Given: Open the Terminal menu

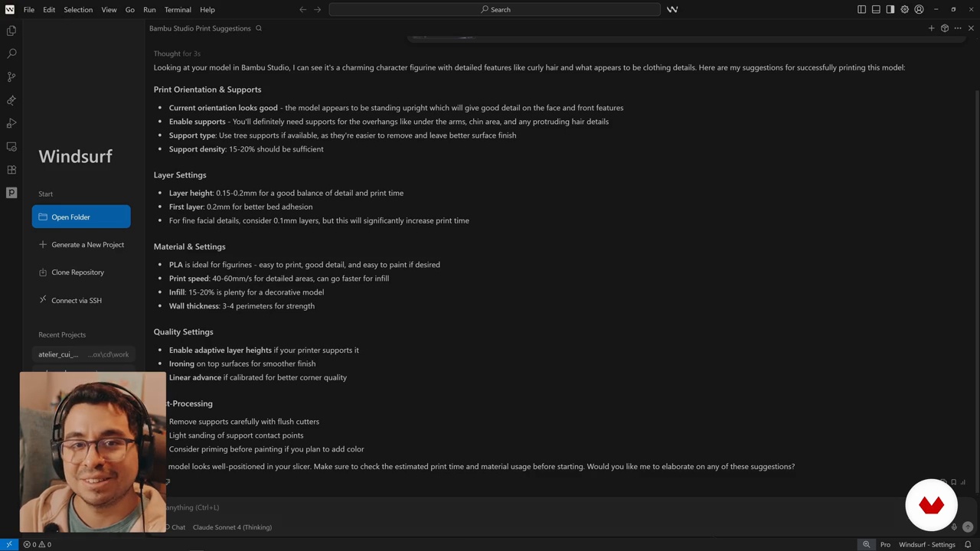Looking at the screenshot, I should 177,10.
